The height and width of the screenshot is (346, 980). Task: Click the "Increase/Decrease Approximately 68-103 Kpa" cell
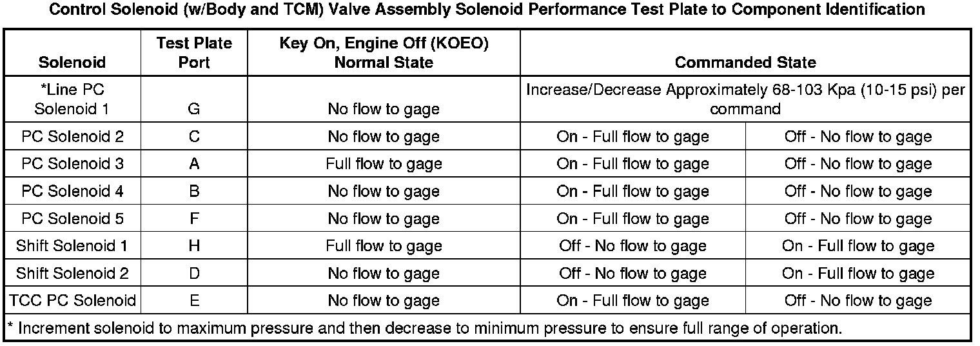[745, 99]
